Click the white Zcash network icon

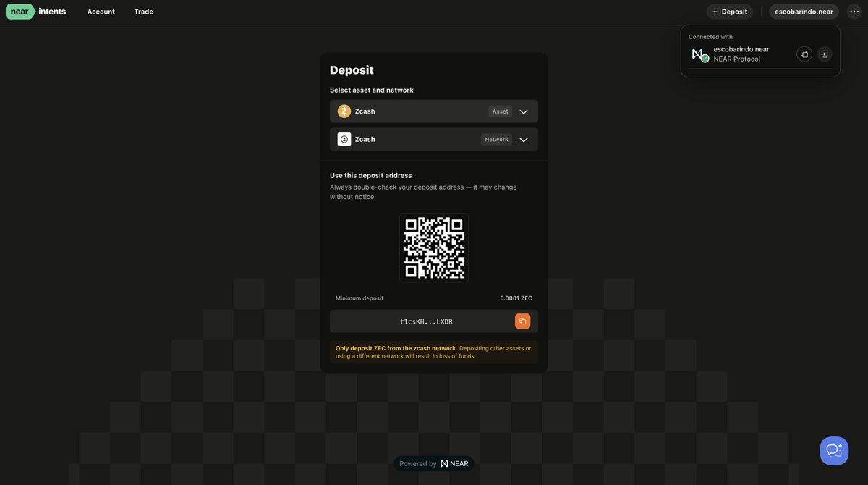pyautogui.click(x=344, y=140)
